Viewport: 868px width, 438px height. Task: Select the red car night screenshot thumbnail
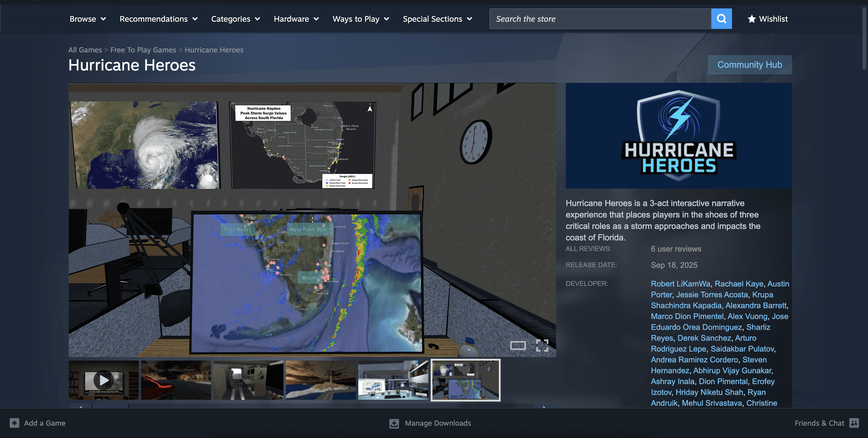point(176,380)
